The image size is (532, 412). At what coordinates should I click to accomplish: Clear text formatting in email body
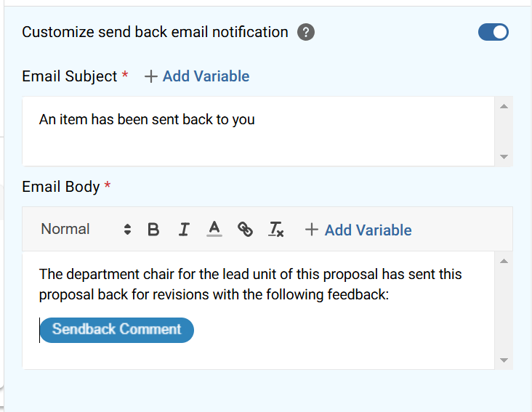click(276, 230)
